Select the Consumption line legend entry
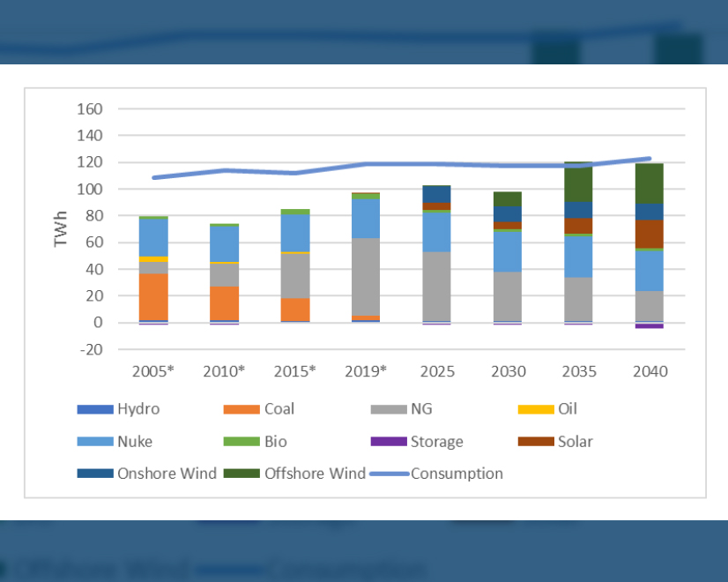 (x=436, y=474)
